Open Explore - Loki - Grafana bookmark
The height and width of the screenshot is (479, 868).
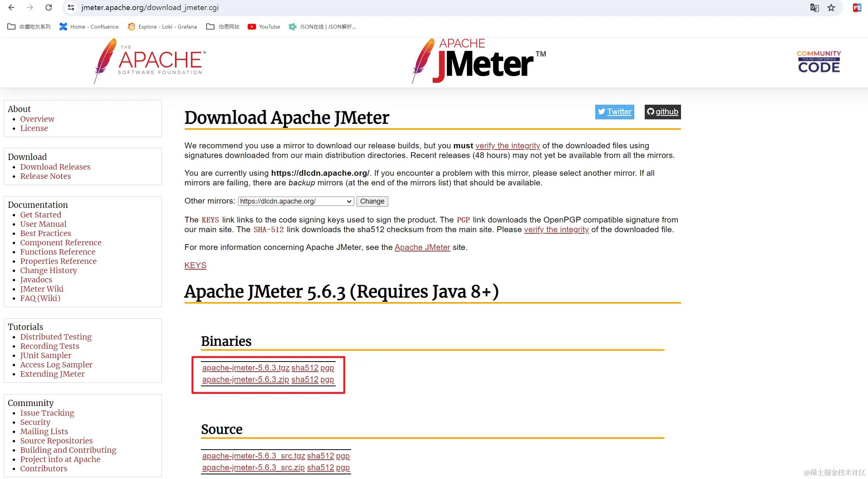click(162, 27)
